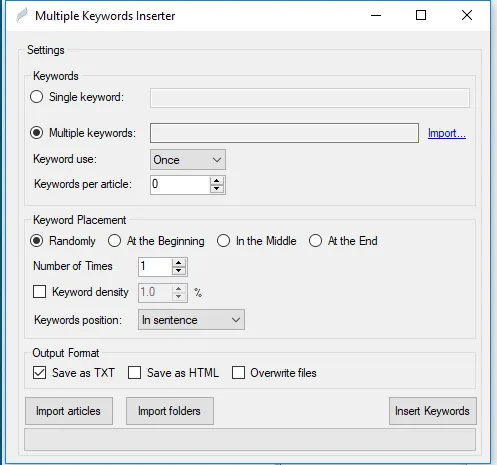
Task: Select the Multiple keywords radio option
Action: coord(36,133)
